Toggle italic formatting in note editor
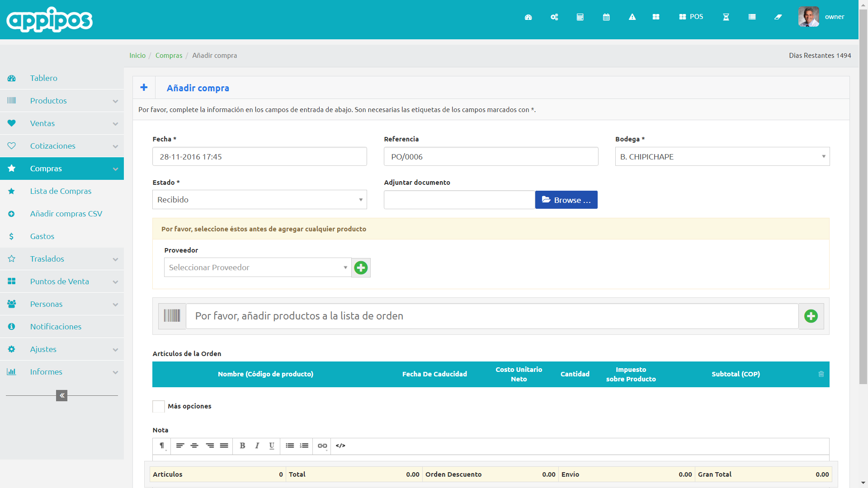 click(x=257, y=446)
